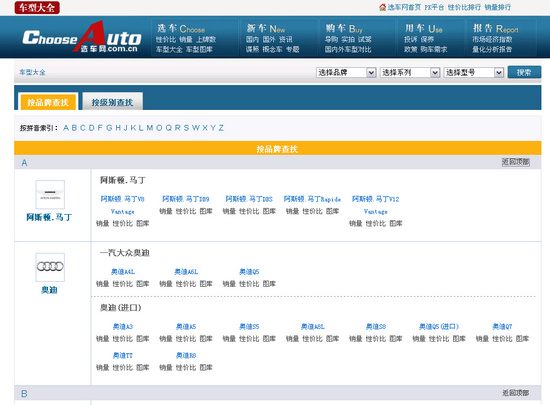Open the 奥迪TT model link
Screen dimensions: 550x405
coord(123,356)
